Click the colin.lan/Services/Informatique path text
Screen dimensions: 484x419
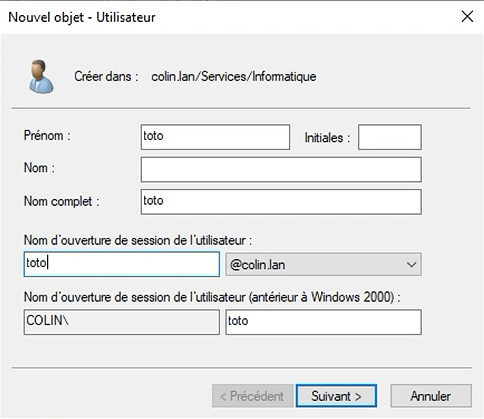tap(234, 77)
